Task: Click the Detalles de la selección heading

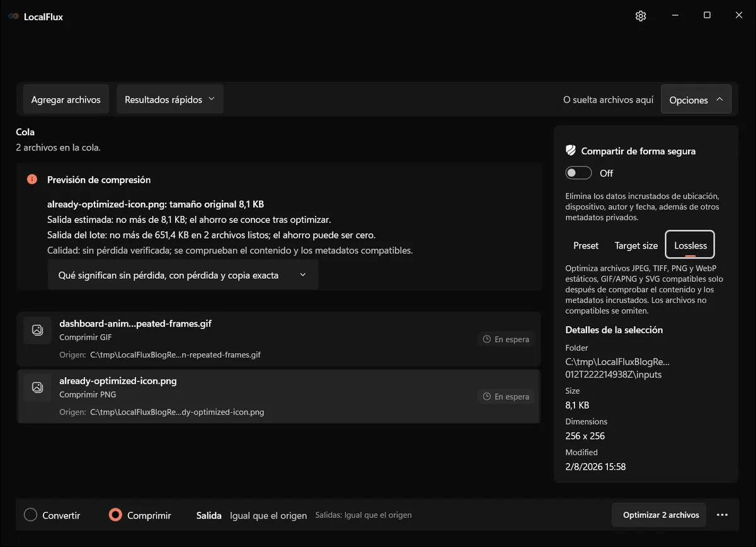Action: coord(614,330)
